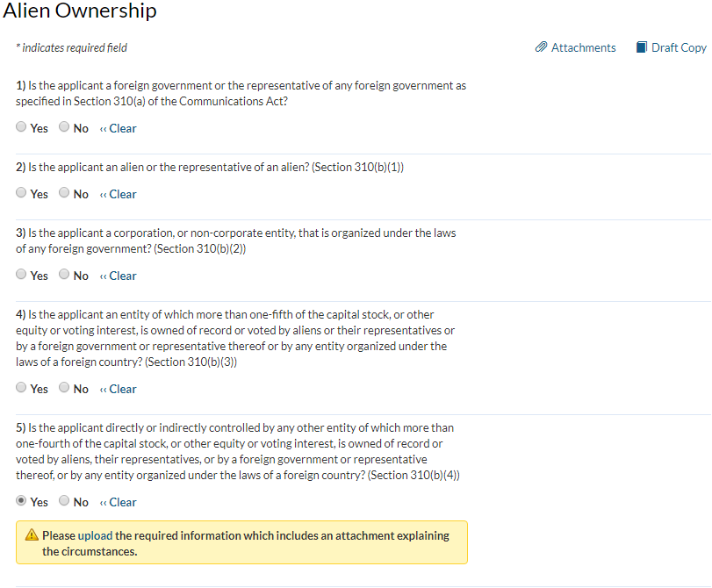Select Yes for question 1 foreign government
This screenshot has height=588, width=712.
(x=21, y=127)
